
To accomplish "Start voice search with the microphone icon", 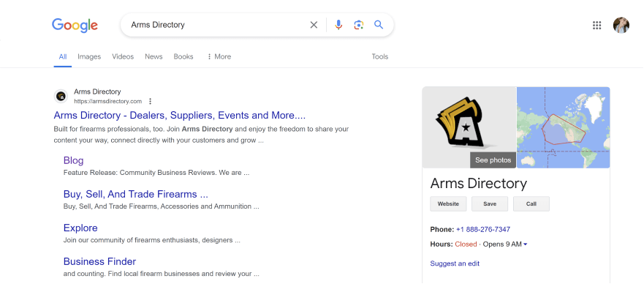I will (338, 25).
